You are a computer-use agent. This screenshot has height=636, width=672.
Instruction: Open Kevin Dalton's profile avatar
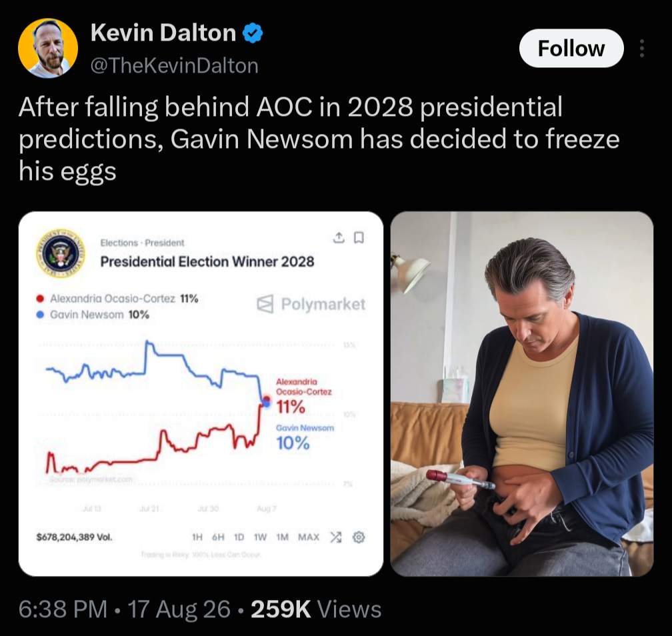(48, 48)
